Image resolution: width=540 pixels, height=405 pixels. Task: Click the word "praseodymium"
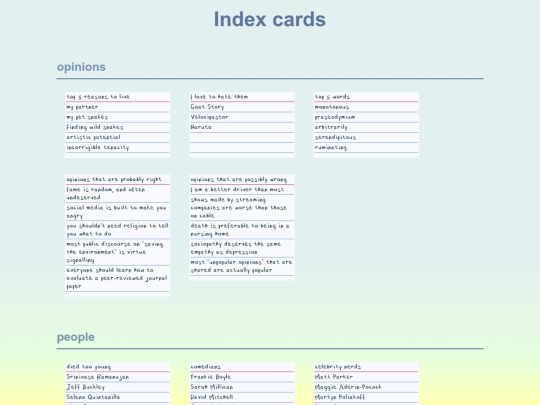click(x=335, y=117)
